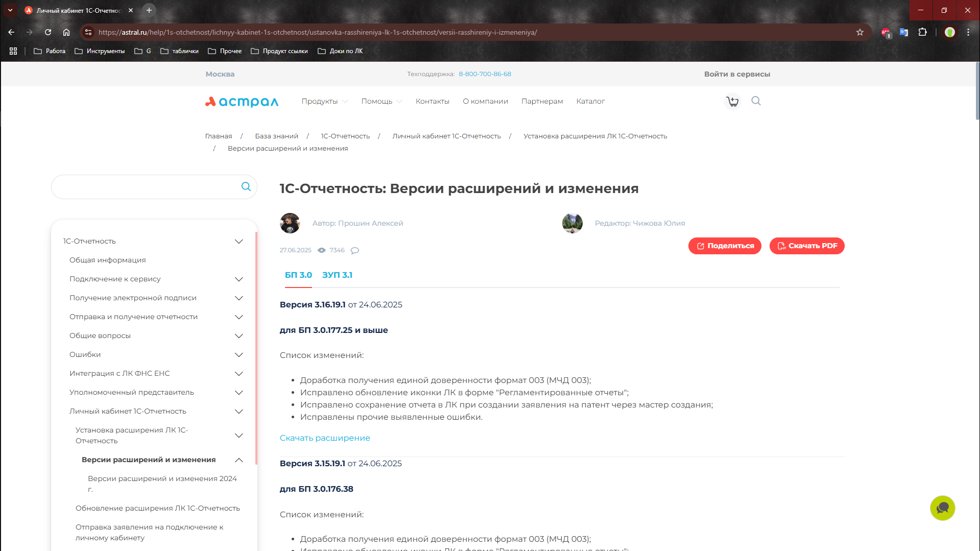This screenshot has height=551, width=980.
Task: Click the browser address bar URL
Action: pos(317,32)
